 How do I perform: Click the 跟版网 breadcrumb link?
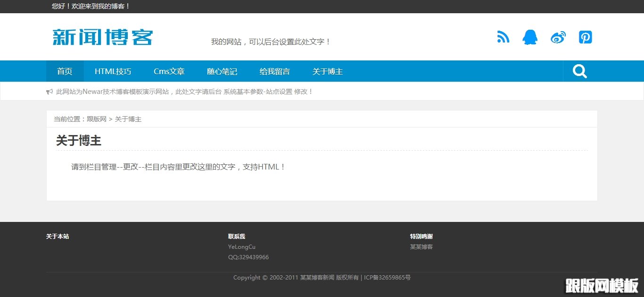coord(97,119)
